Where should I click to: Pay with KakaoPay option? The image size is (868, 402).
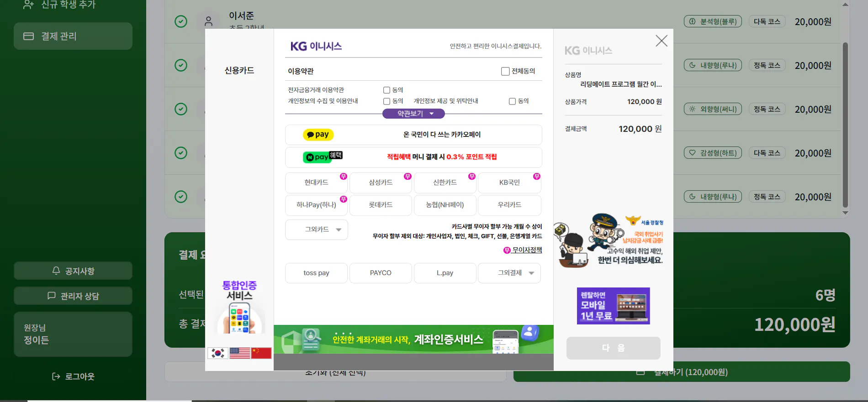pyautogui.click(x=413, y=135)
